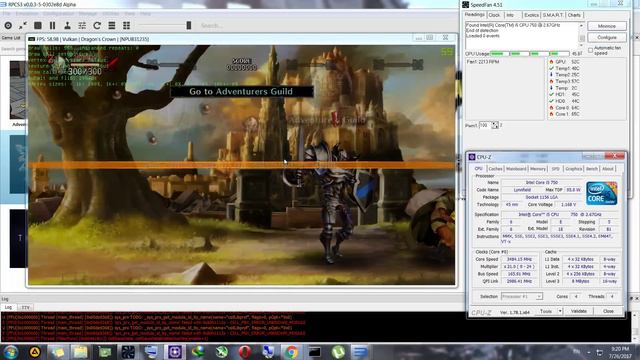The height and width of the screenshot is (360, 640).
Task: Open the Google Chrome icon on taskbar
Action: pyautogui.click(x=291, y=352)
